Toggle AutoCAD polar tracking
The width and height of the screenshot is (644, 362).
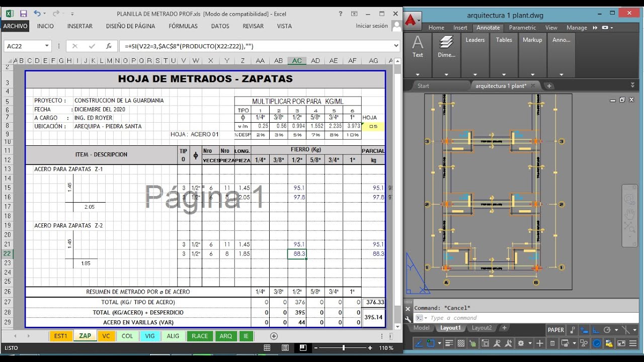[x=607, y=330]
